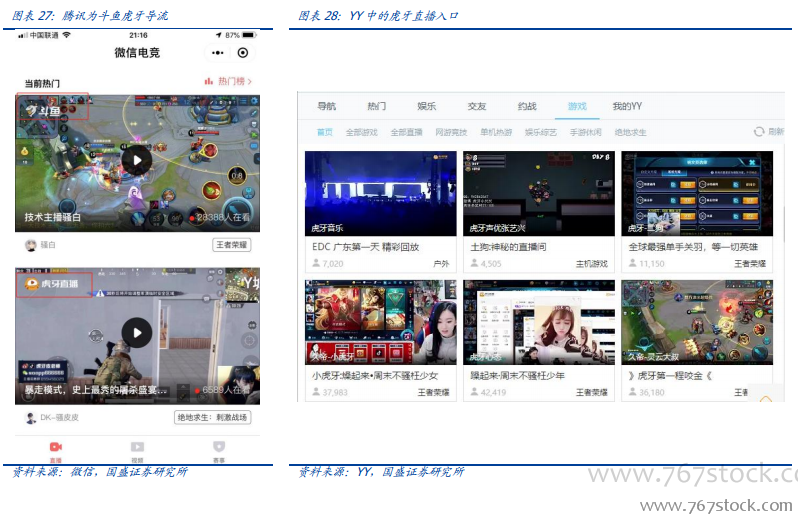
Task: Click title 虎牙第一程咬金
Action: (670, 376)
